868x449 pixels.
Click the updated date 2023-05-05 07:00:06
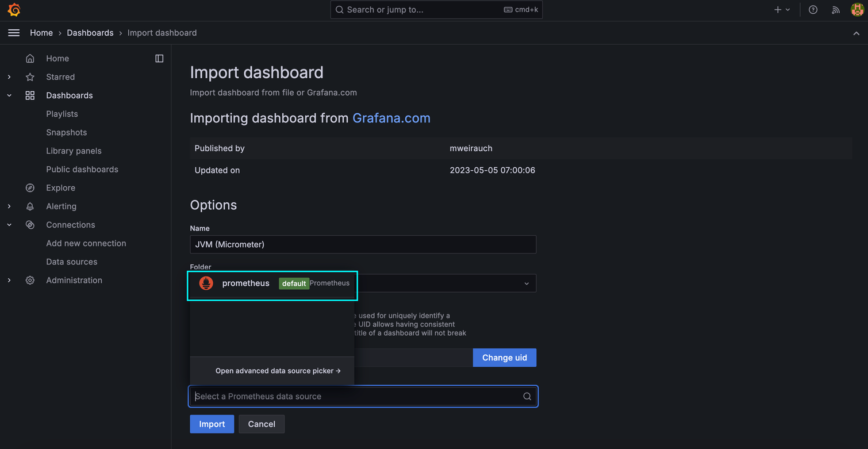pyautogui.click(x=493, y=170)
